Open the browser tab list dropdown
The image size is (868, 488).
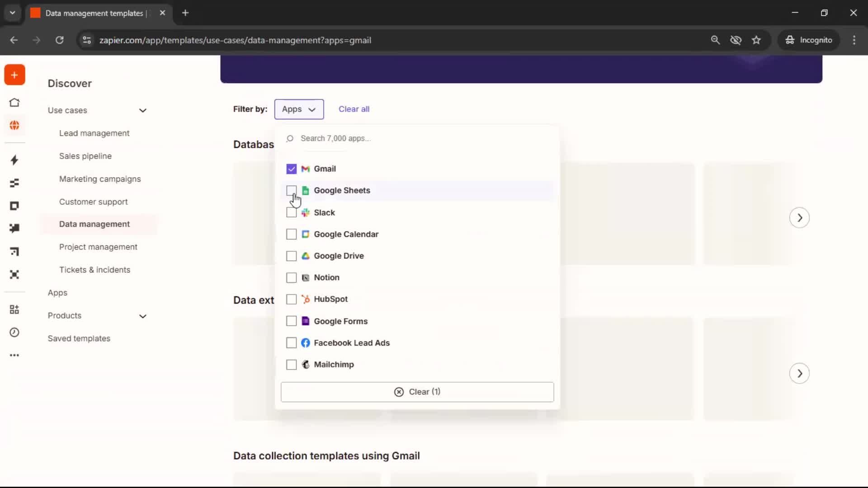13,13
